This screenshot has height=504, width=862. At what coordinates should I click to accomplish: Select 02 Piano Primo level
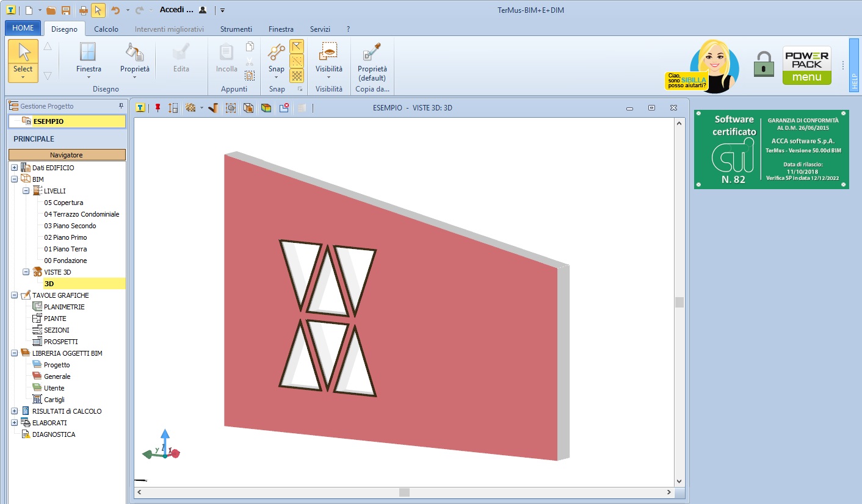click(x=65, y=237)
